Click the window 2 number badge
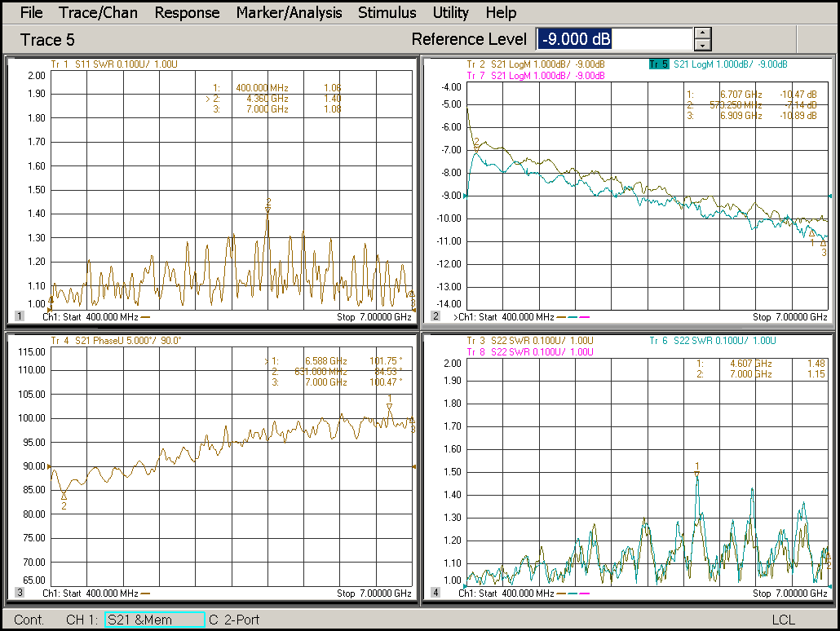This screenshot has width=840, height=631. 435,316
